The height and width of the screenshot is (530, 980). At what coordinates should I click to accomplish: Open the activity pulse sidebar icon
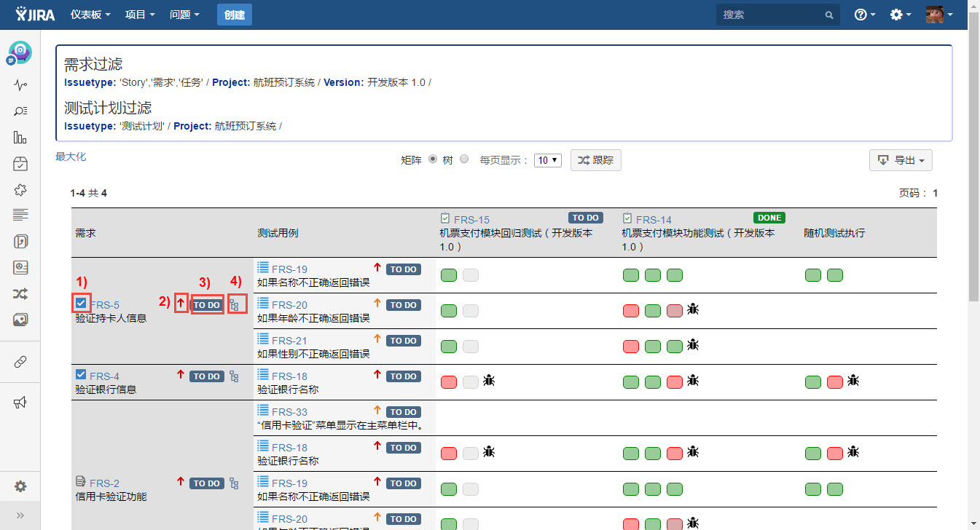(20, 85)
